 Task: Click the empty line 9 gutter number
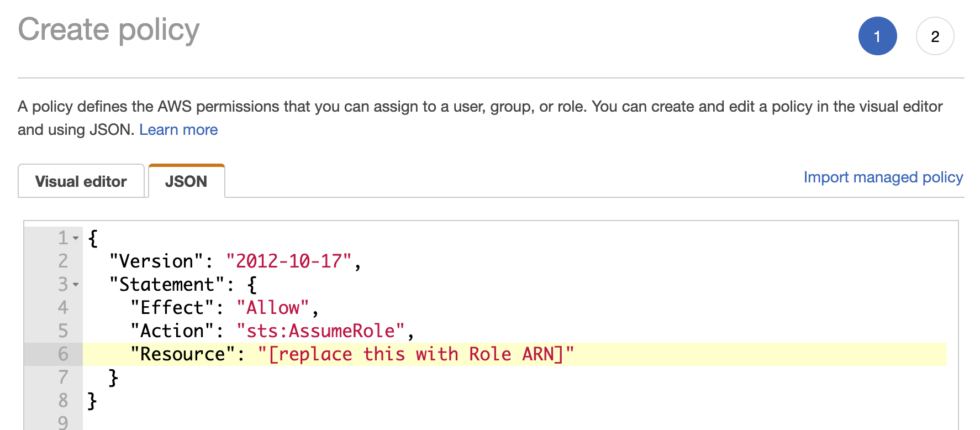click(63, 423)
